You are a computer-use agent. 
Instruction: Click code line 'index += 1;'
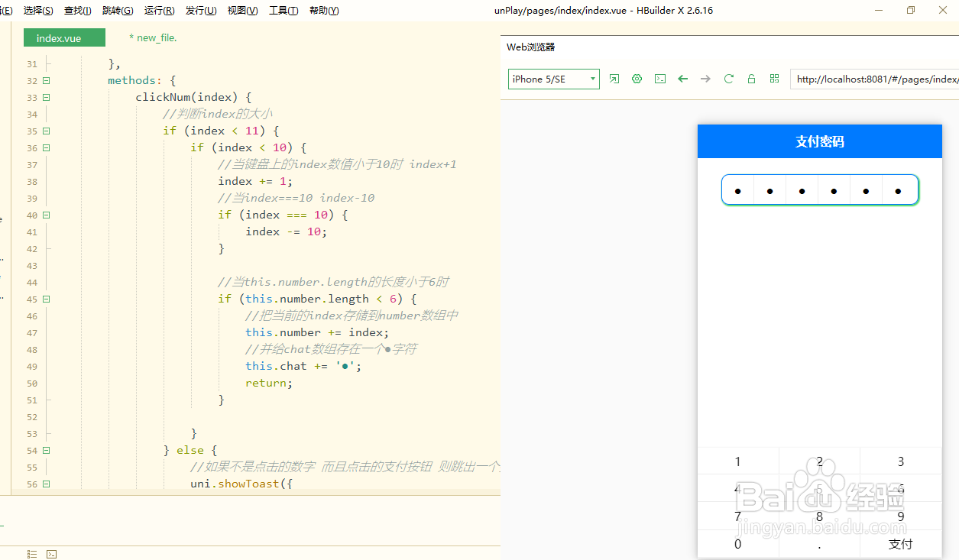coord(255,181)
